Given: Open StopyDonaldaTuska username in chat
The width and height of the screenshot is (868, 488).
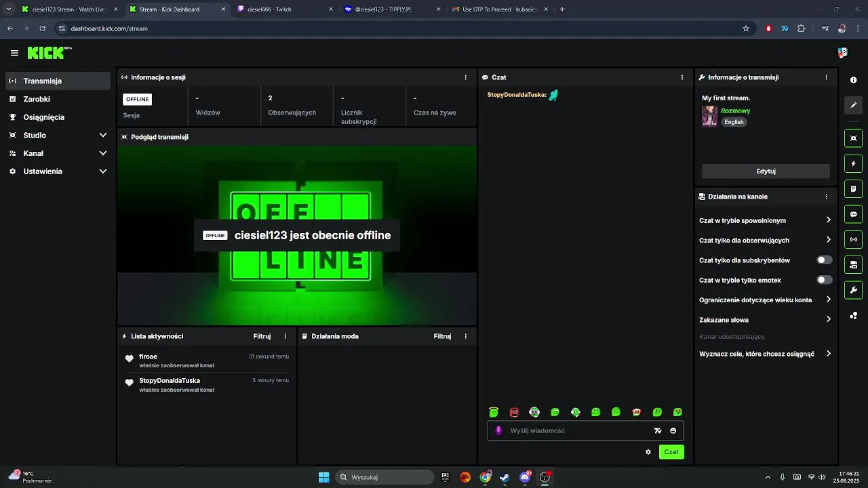Looking at the screenshot, I should tap(517, 95).
